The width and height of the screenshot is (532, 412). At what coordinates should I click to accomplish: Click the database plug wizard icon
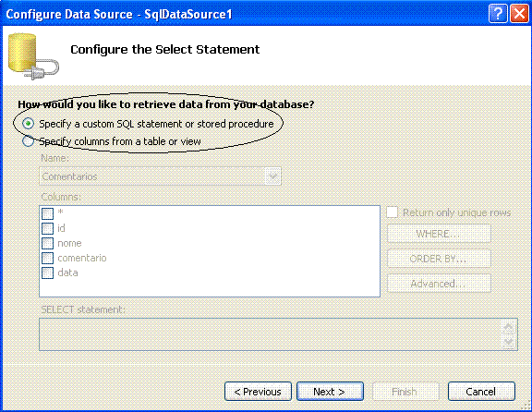pos(33,56)
